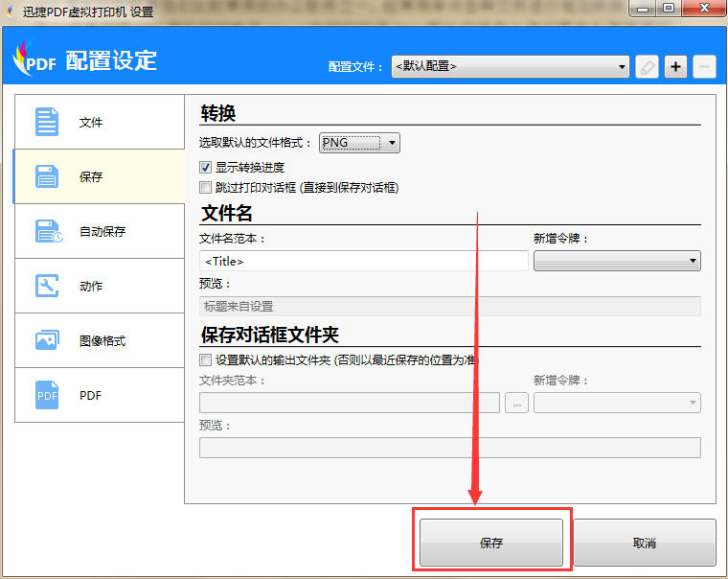Screen dimensions: 728x579
Task: Expand the 配置文件 默认配置 dropdown
Action: pyautogui.click(x=510, y=67)
